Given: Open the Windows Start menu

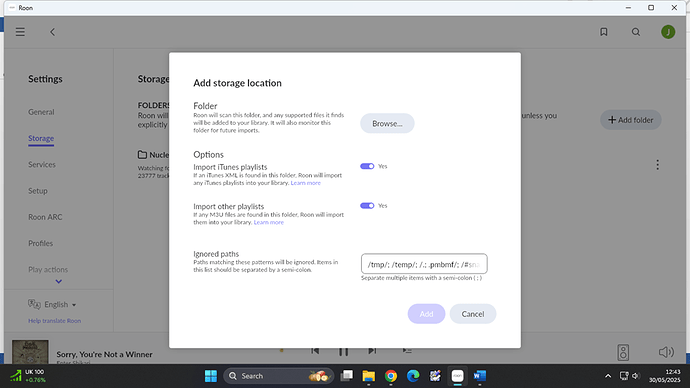Looking at the screenshot, I should point(211,376).
